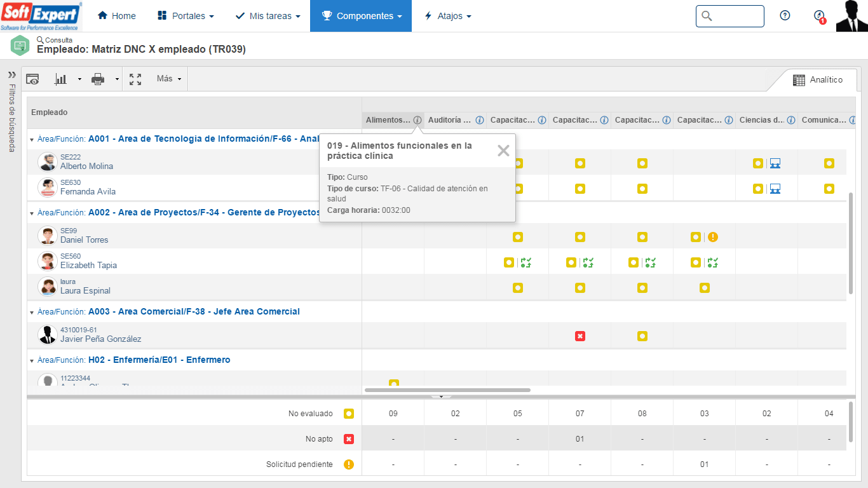Click the chart view toolbar icon
The image size is (868, 488).
61,79
